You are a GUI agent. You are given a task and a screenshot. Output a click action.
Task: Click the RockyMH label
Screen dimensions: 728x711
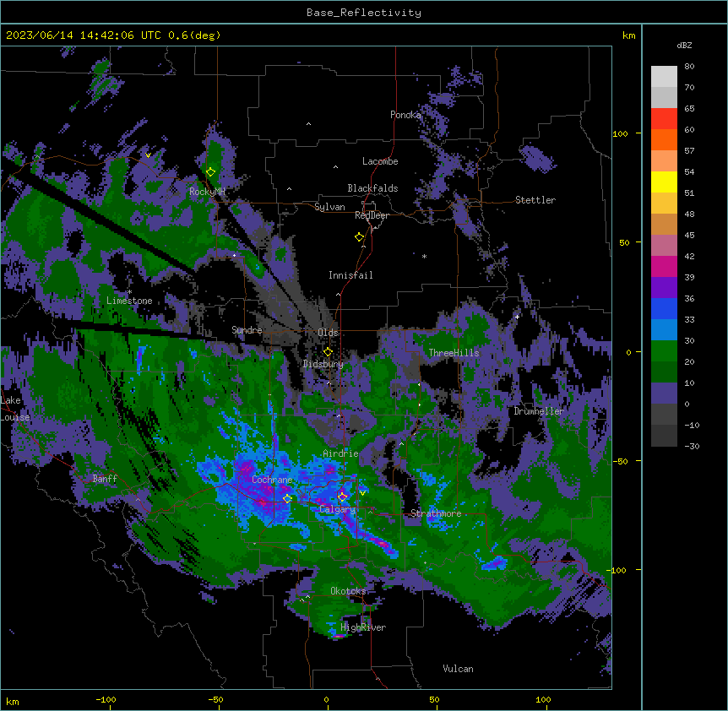pyautogui.click(x=207, y=192)
